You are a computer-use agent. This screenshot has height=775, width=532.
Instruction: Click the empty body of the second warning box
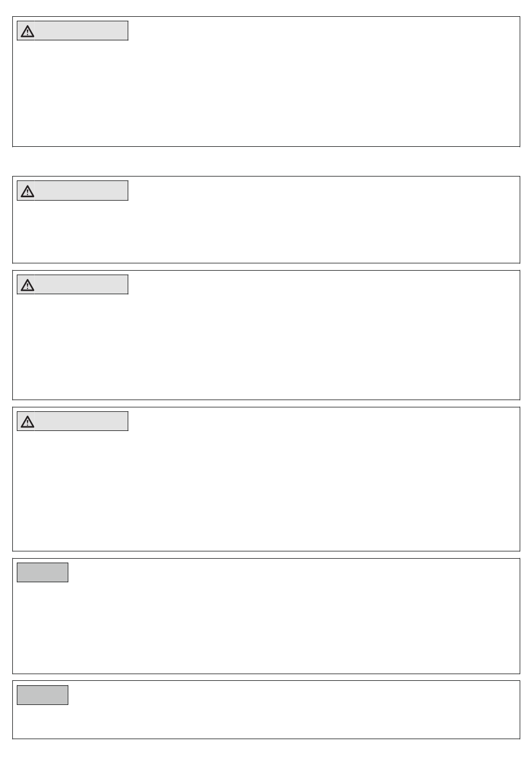click(x=266, y=231)
